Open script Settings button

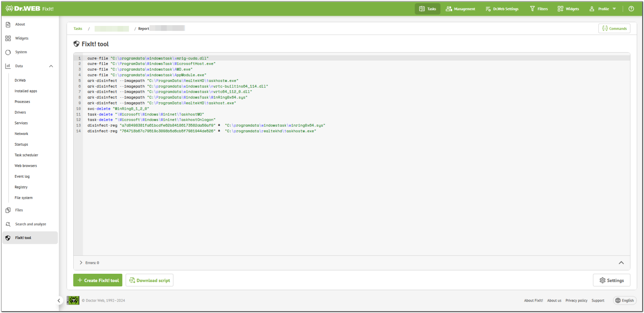(x=612, y=280)
